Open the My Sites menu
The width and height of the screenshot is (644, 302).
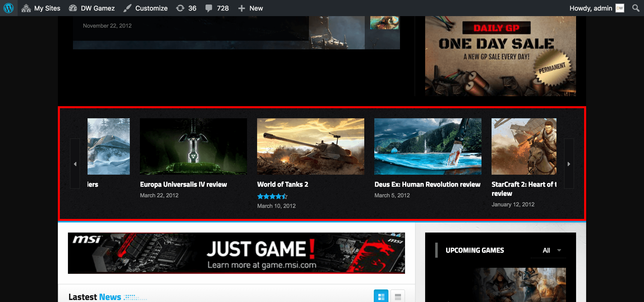click(x=41, y=8)
